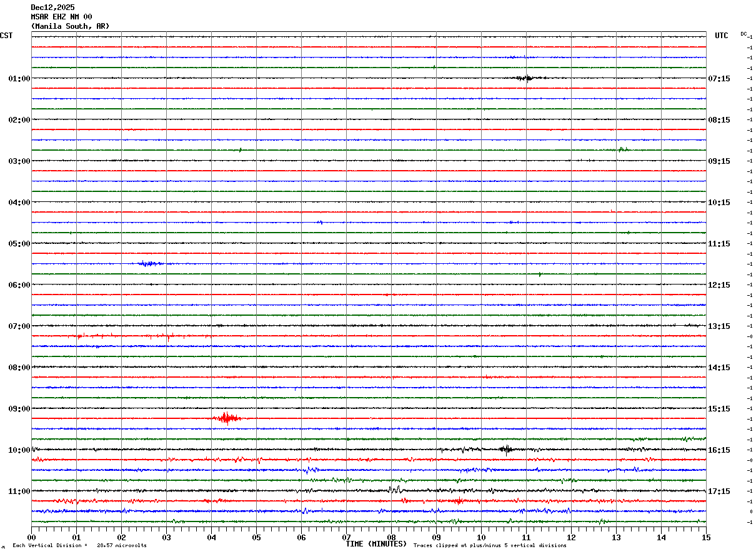Click minute 05 on the bottom axis

click(256, 537)
